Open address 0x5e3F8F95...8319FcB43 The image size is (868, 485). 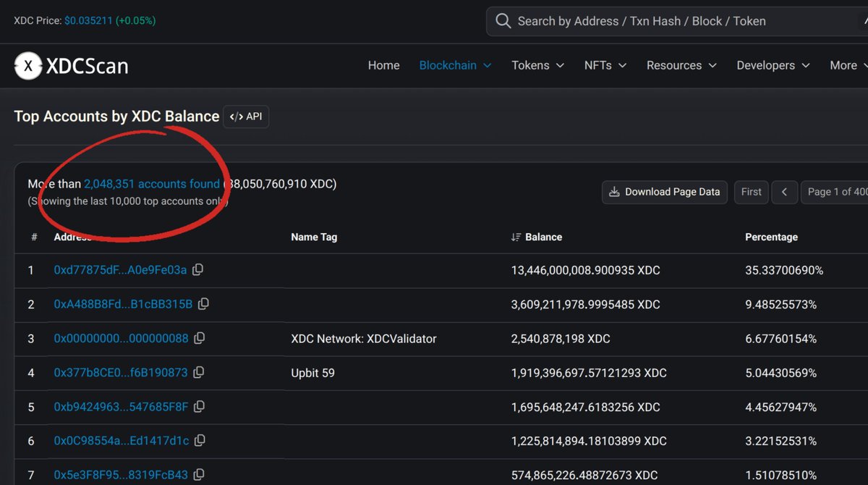coord(120,476)
